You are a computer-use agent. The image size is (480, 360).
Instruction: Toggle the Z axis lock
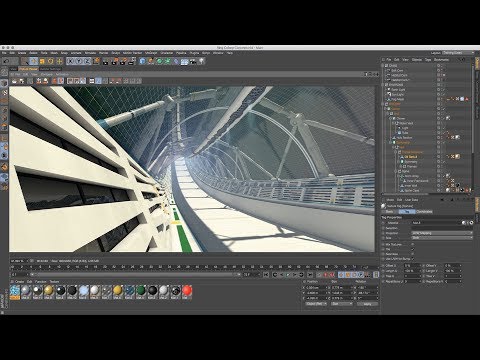87,61
